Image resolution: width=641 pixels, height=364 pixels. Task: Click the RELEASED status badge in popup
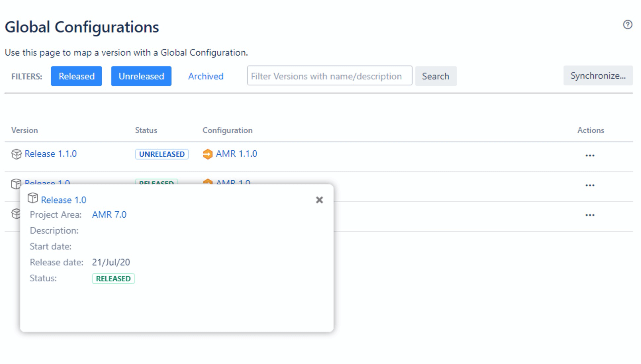113,279
